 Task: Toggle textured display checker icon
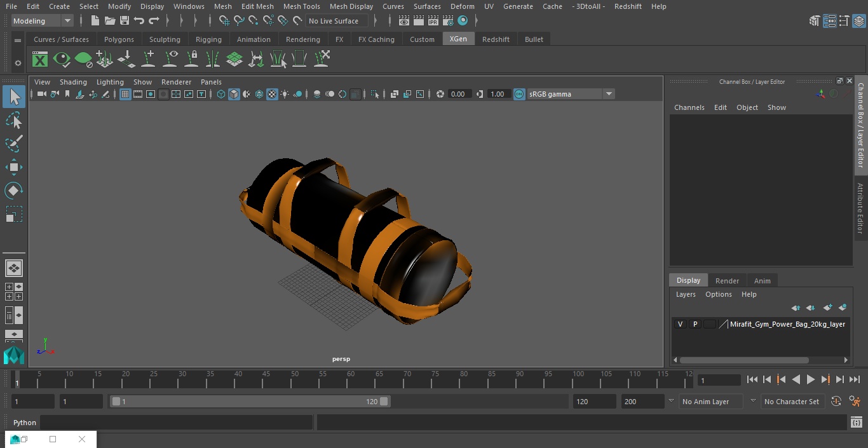tap(272, 94)
